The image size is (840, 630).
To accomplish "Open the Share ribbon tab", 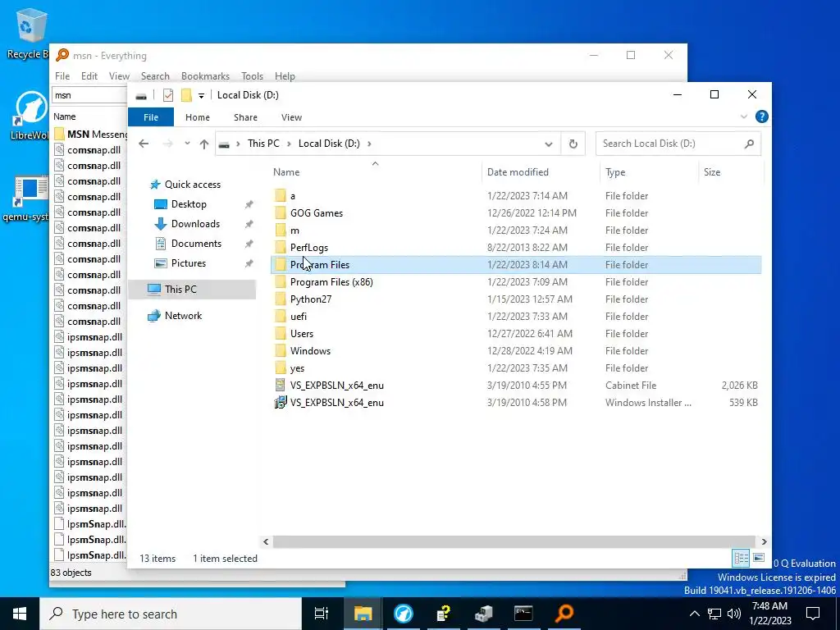I will 245,117.
